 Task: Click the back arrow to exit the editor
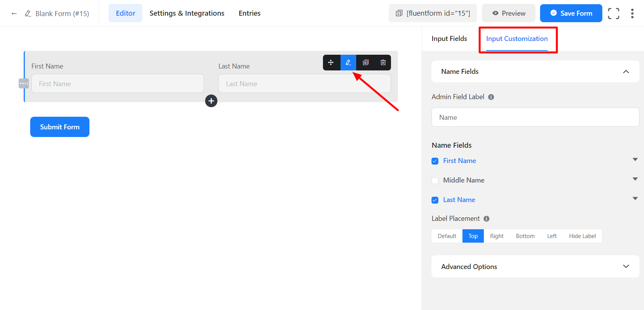click(14, 13)
